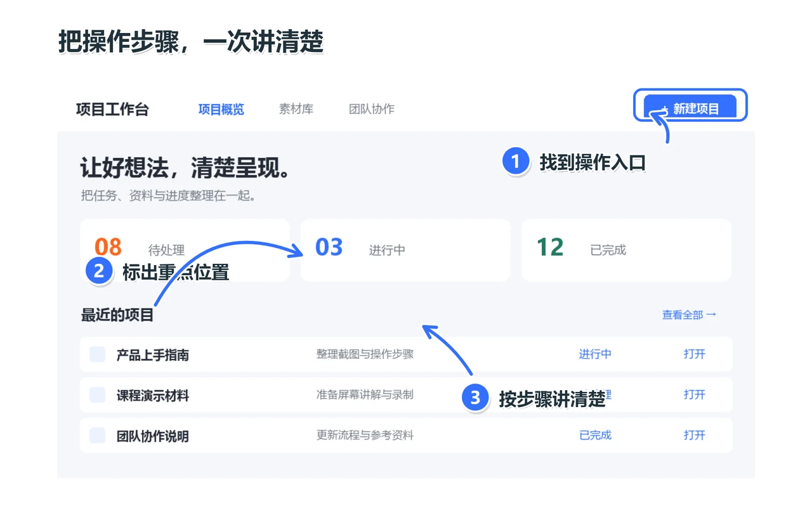
Task: Click the description 整理截图与操作步骤
Action: click(365, 354)
